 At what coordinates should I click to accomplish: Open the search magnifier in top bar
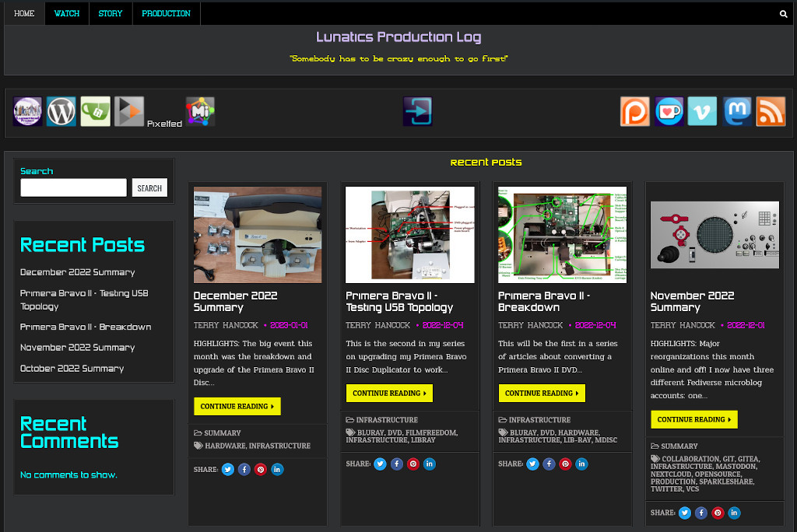click(783, 14)
